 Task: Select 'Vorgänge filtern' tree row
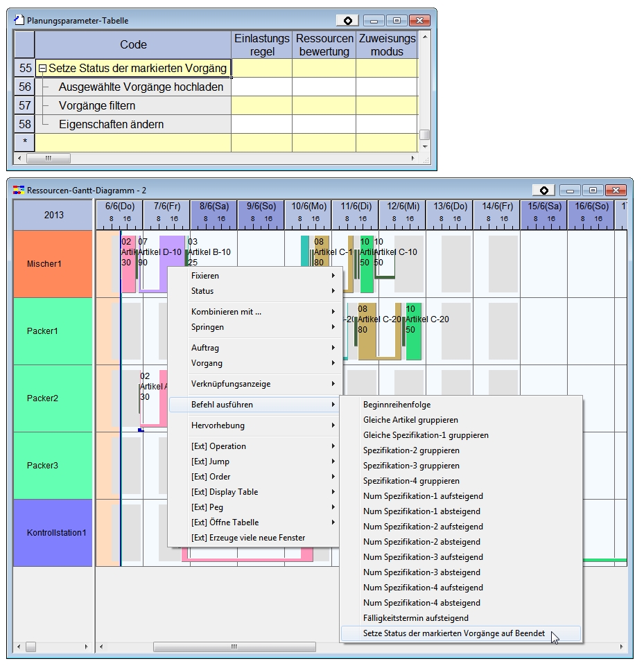point(97,106)
